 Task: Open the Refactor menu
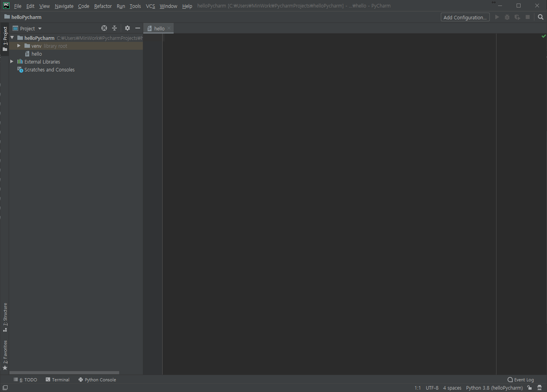click(x=103, y=6)
